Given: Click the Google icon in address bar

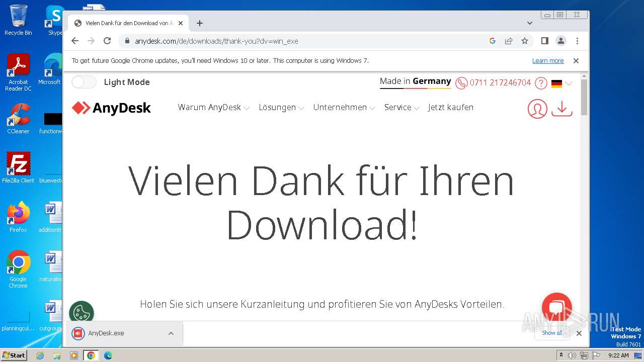Looking at the screenshot, I should 493,41.
